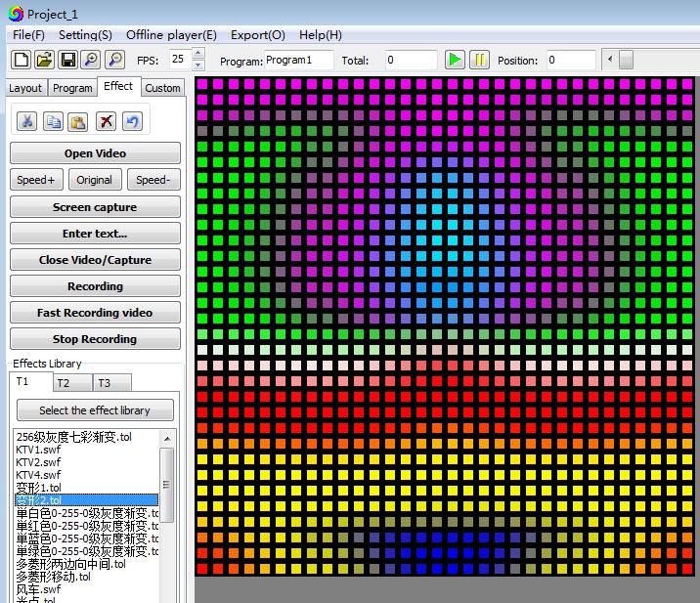Viewport: 700px width, 603px height.
Task: Open an existing project folder icon
Action: (44, 60)
